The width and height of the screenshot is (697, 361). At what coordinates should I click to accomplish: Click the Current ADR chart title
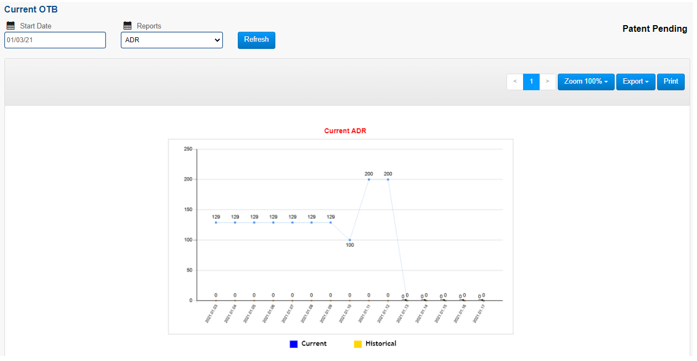click(x=345, y=131)
